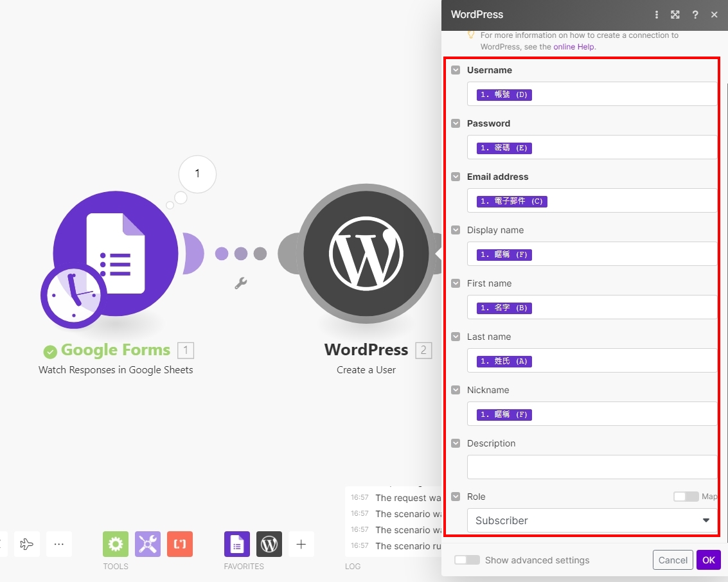Click the WordPress favorites icon
728x582 pixels.
269,544
